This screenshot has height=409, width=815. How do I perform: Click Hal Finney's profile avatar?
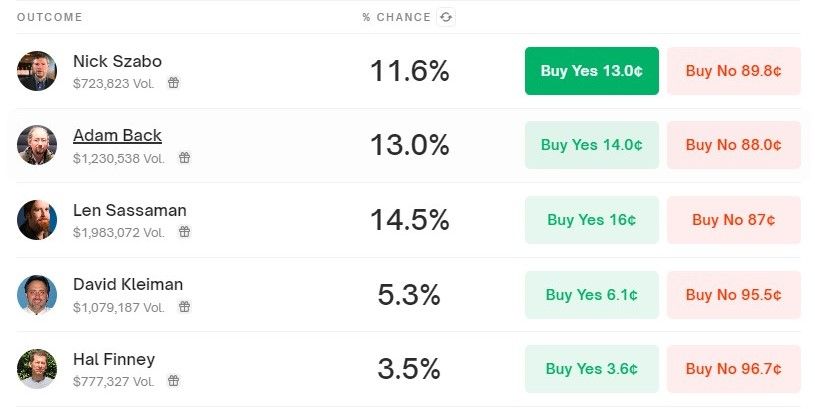[x=37, y=369]
